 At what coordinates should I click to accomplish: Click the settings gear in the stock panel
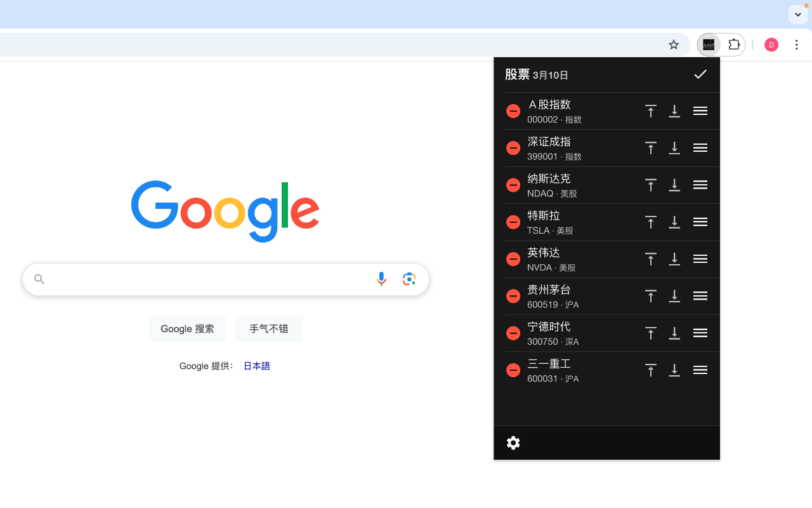[513, 443]
